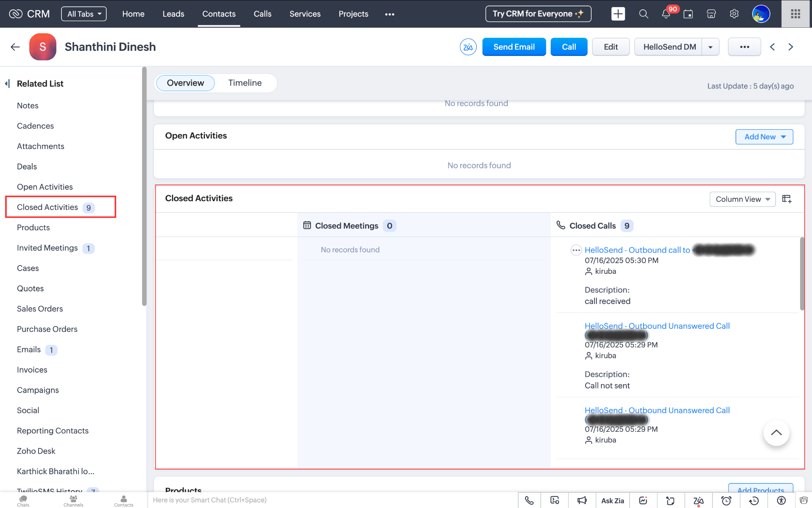
Task: Open the Chats icon at bottom left
Action: point(23,501)
